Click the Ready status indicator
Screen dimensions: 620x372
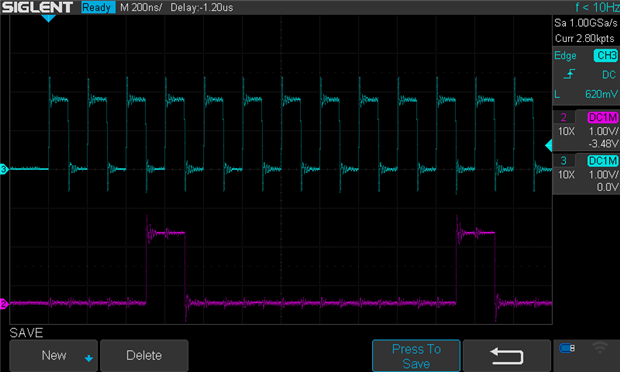98,8
